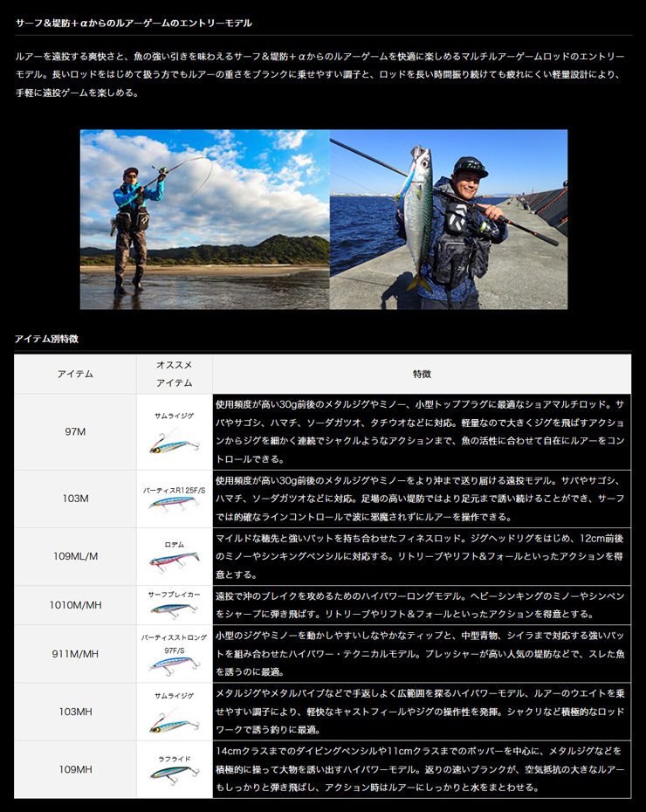Open the バーティスストロング 97F/S lure image
Viewport: 646px width, 812px height.
[174, 664]
